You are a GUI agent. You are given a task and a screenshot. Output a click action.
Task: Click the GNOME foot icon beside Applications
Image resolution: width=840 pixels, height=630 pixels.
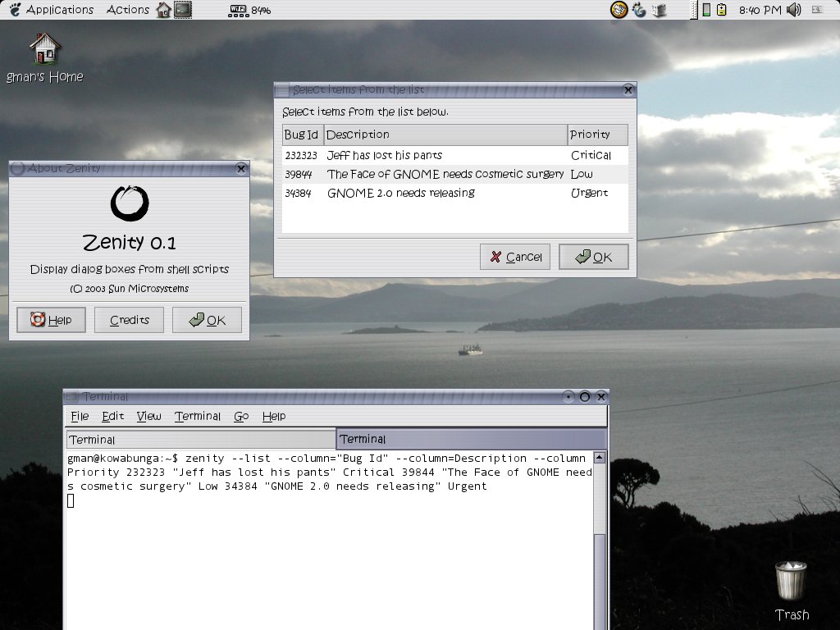[15, 10]
